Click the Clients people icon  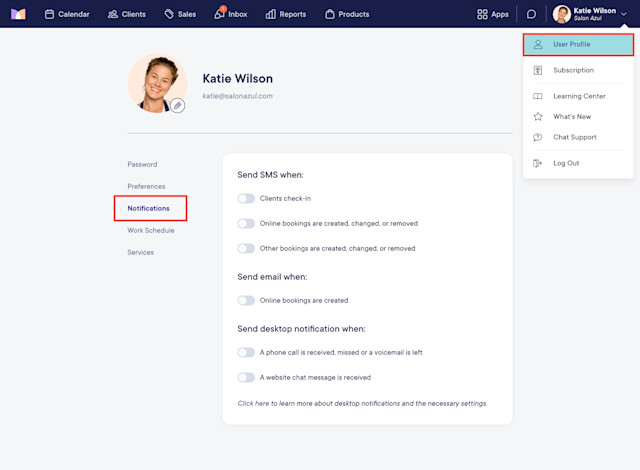113,14
